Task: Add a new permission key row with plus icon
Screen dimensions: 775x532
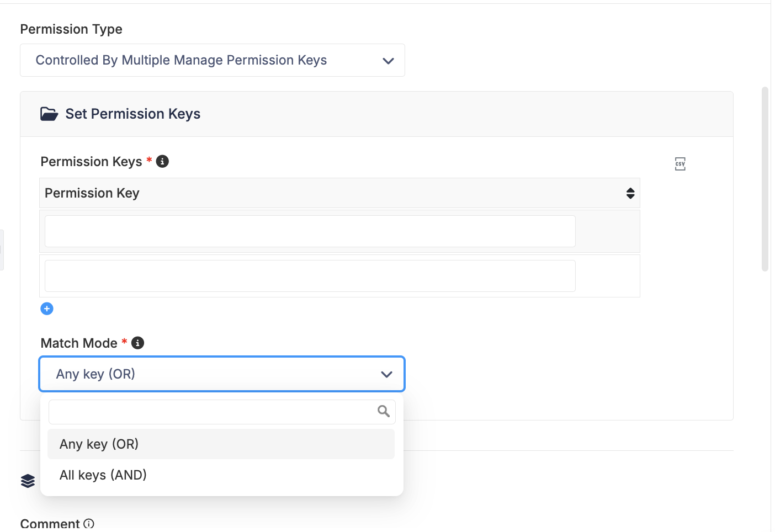Action: pyautogui.click(x=47, y=308)
